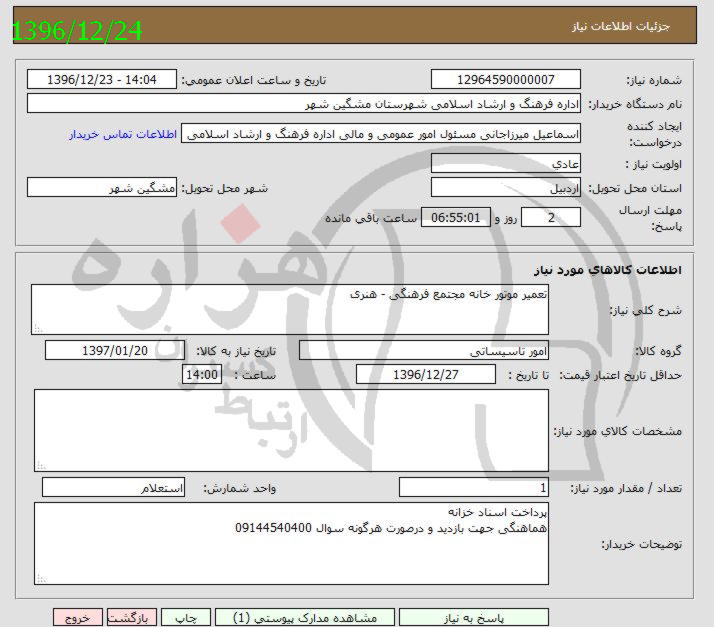Click the جزئیات اطلاعات نیاز header title
The width and height of the screenshot is (714, 627).
click(x=621, y=26)
